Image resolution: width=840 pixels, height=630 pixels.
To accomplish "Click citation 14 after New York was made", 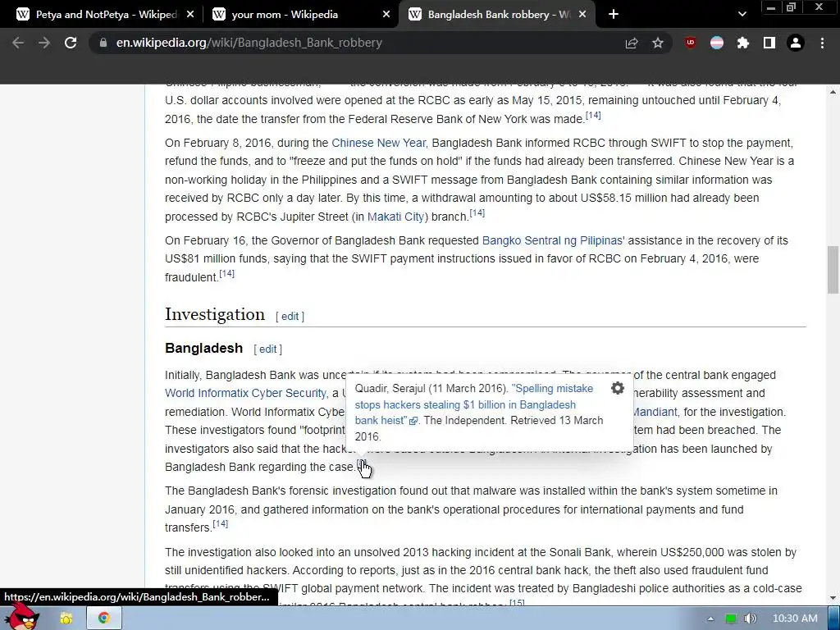I will click(x=593, y=115).
